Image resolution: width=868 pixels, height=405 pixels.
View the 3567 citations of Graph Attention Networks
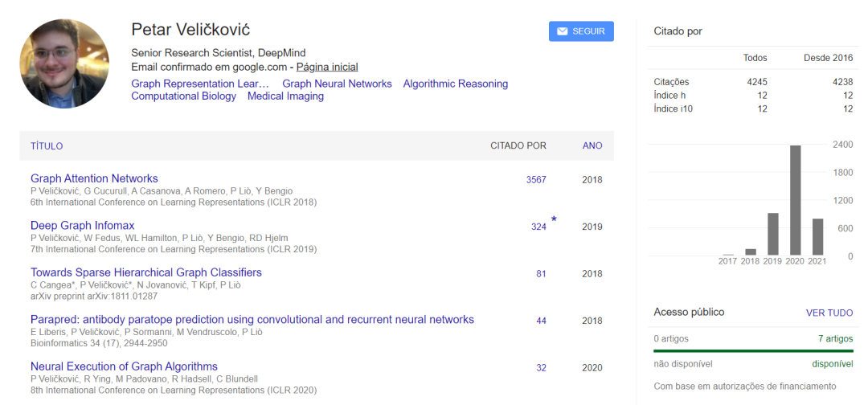536,180
